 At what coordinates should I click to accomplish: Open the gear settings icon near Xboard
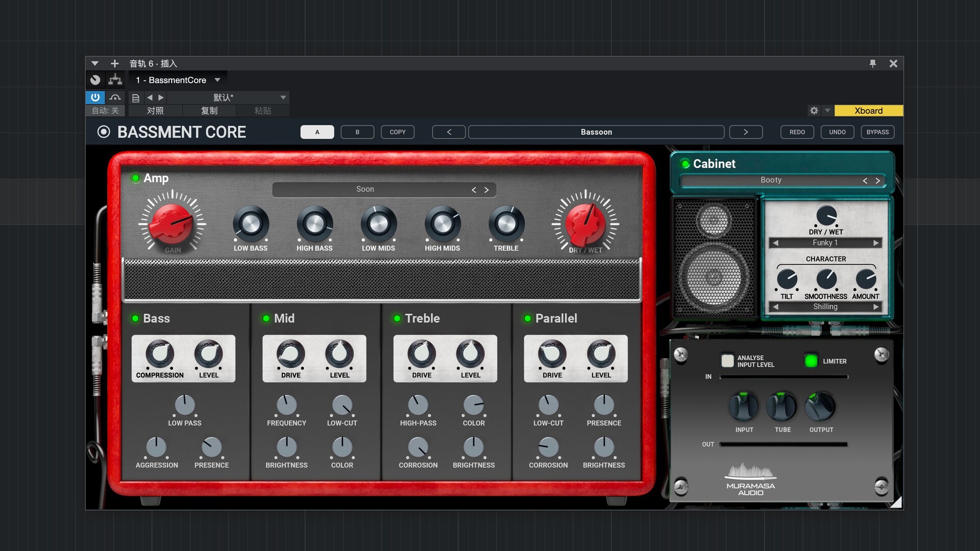click(x=814, y=111)
